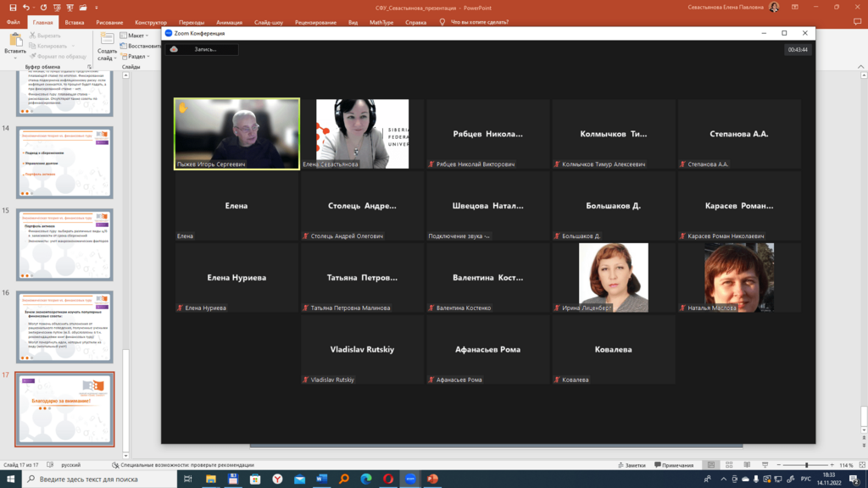
Task: Click the zoom slider handle in the status bar
Action: pos(807,465)
